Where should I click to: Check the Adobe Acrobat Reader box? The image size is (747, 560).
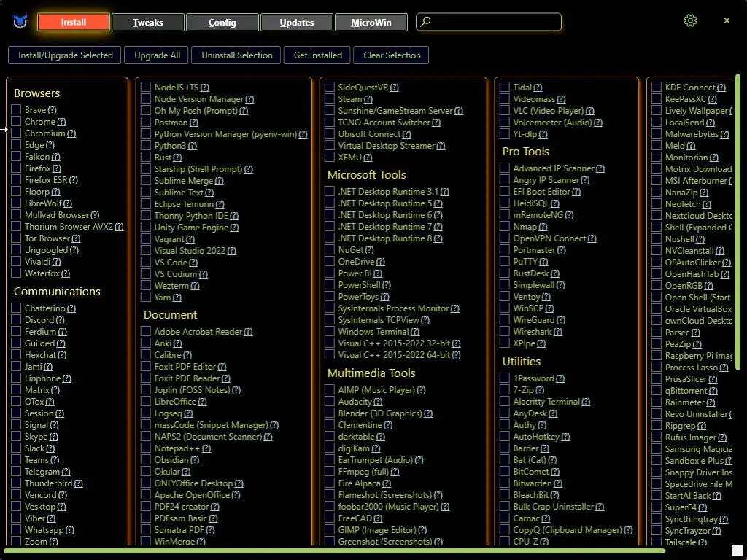tap(146, 332)
